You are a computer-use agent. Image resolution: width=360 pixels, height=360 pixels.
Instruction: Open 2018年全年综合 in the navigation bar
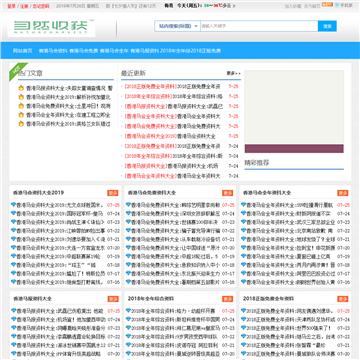(175, 51)
